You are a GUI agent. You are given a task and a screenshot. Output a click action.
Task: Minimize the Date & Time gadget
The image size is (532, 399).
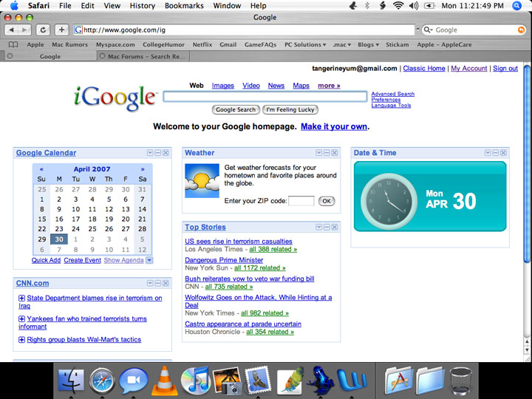(496, 153)
